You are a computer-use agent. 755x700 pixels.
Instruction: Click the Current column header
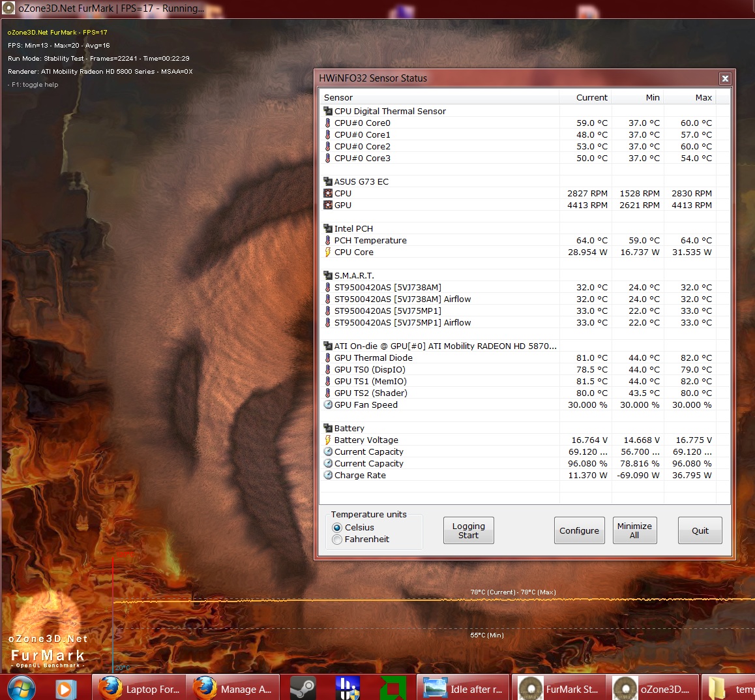click(x=585, y=97)
